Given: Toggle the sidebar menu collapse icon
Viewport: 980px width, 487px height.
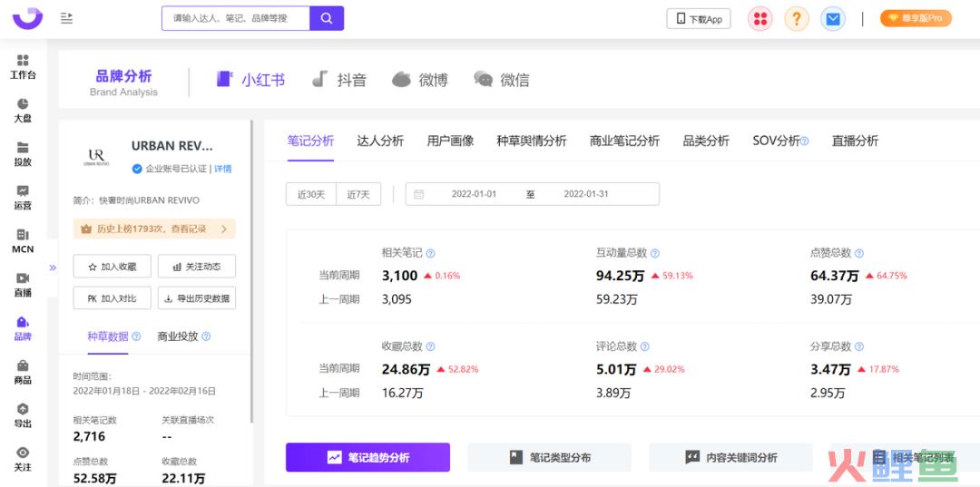Looking at the screenshot, I should [x=67, y=18].
